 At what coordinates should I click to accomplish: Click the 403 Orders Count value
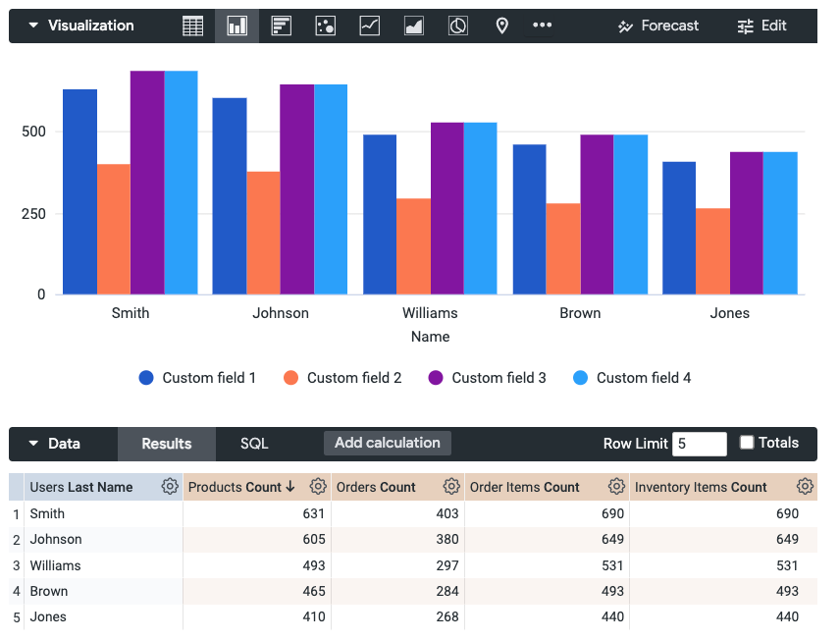pos(447,513)
